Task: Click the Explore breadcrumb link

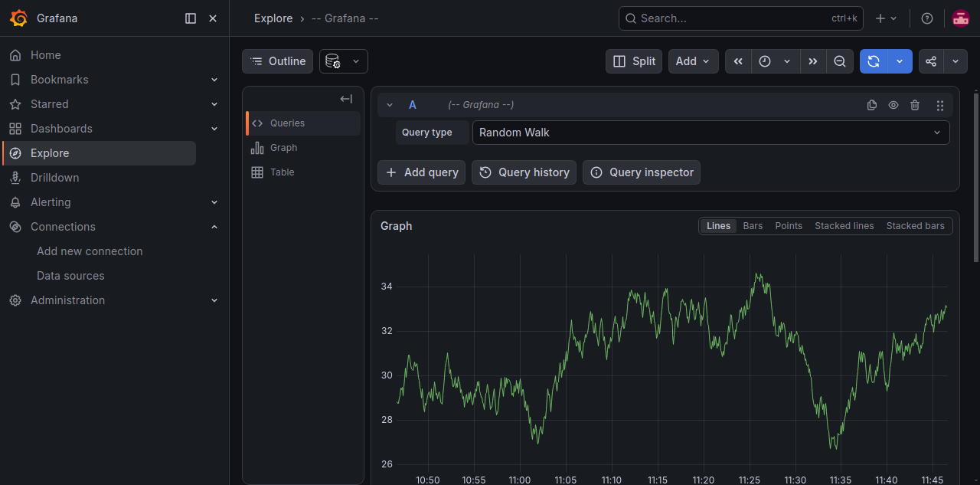Action: point(273,18)
